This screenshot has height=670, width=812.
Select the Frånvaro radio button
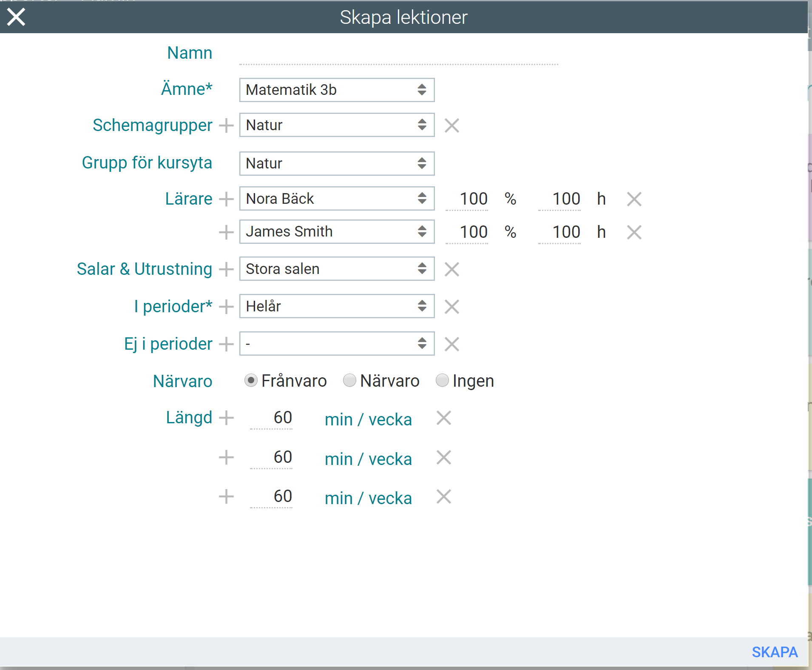point(251,380)
